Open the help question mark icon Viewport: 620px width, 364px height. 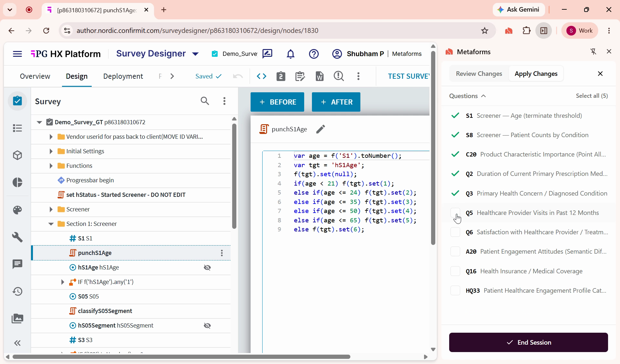coord(314,54)
